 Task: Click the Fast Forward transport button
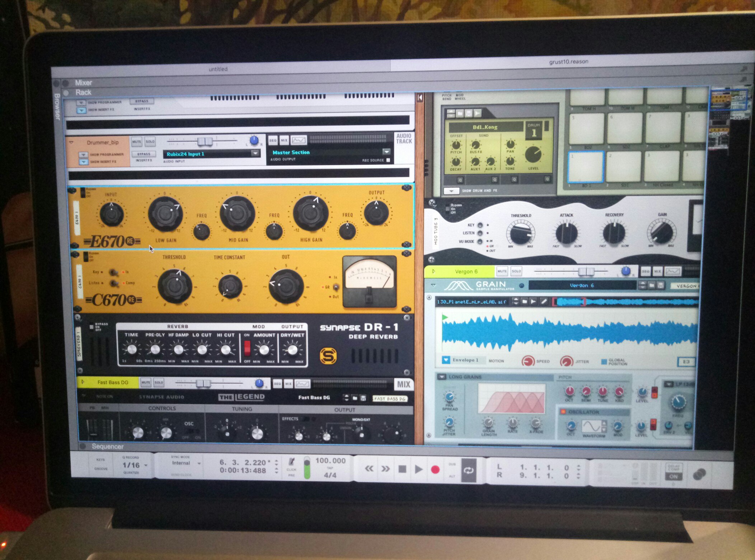click(385, 469)
